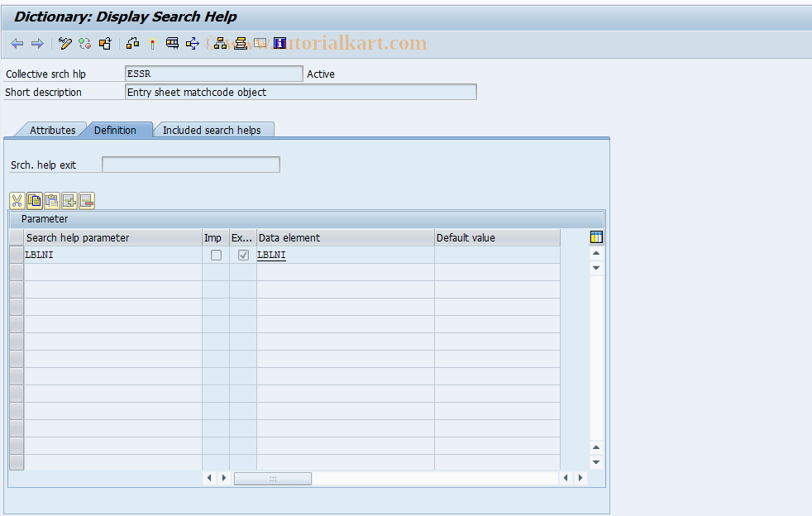Click the Insert row icon

coord(69,200)
